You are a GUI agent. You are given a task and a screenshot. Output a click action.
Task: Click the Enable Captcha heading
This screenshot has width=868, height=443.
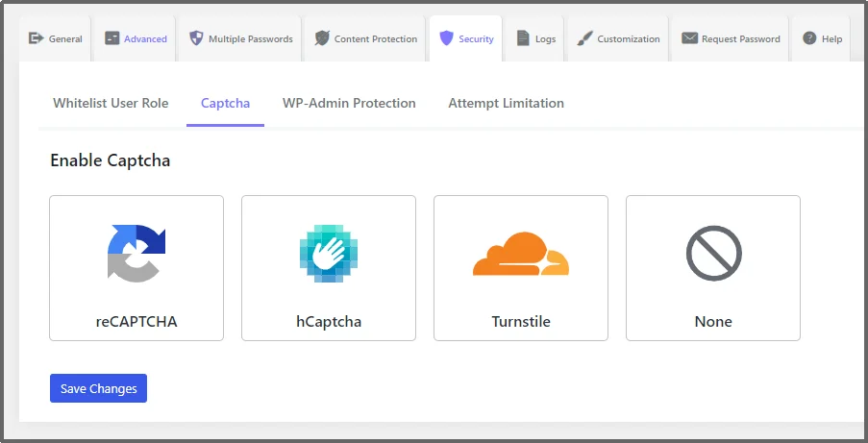pyautogui.click(x=111, y=160)
